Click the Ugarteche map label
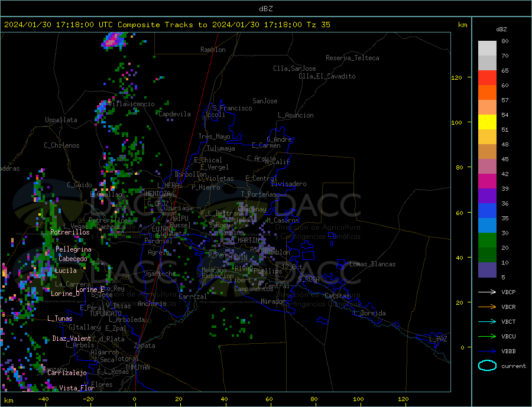 (160, 273)
